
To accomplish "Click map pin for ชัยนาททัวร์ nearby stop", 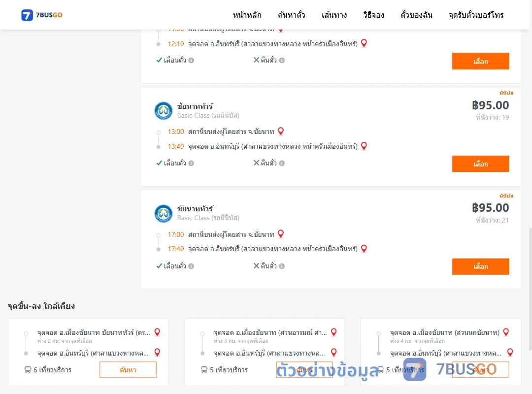I will tap(158, 332).
